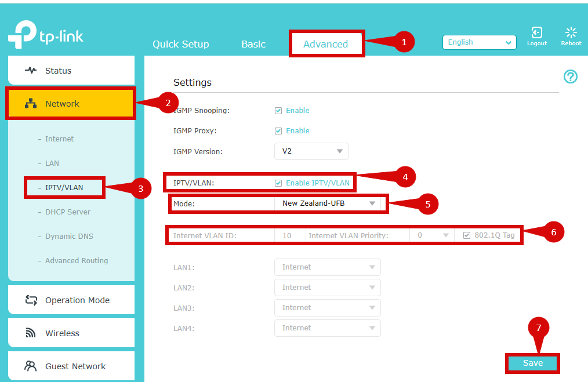The image size is (588, 382).
Task: Click the Reboot icon
Action: (571, 33)
